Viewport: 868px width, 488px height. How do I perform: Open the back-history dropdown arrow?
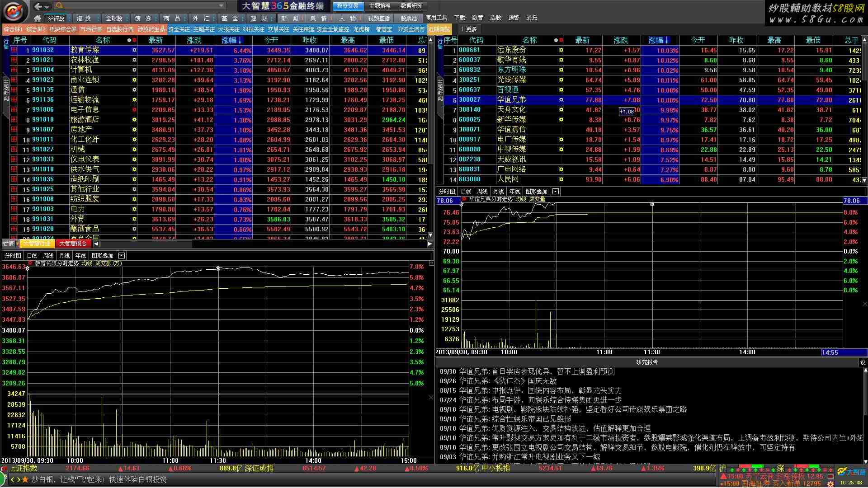[x=47, y=7]
